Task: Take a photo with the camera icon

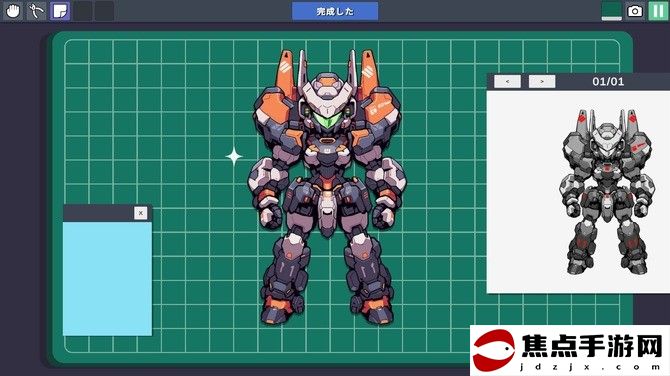Action: coord(635,11)
